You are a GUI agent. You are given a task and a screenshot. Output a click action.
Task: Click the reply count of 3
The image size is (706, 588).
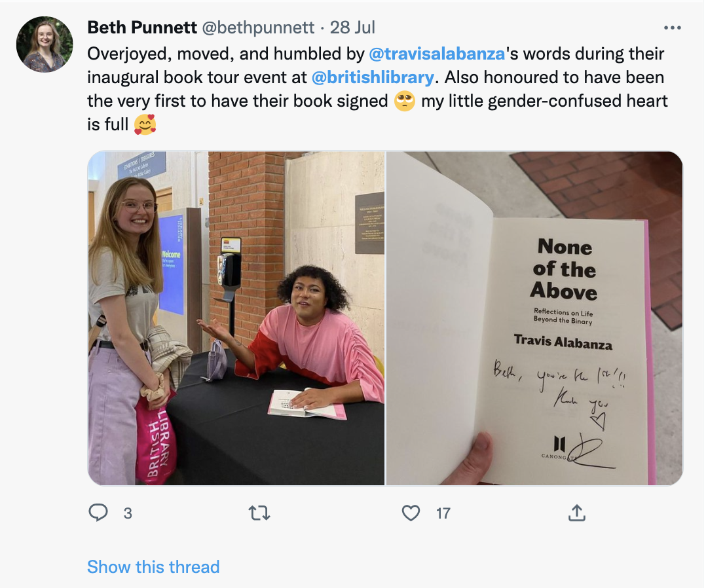click(128, 513)
